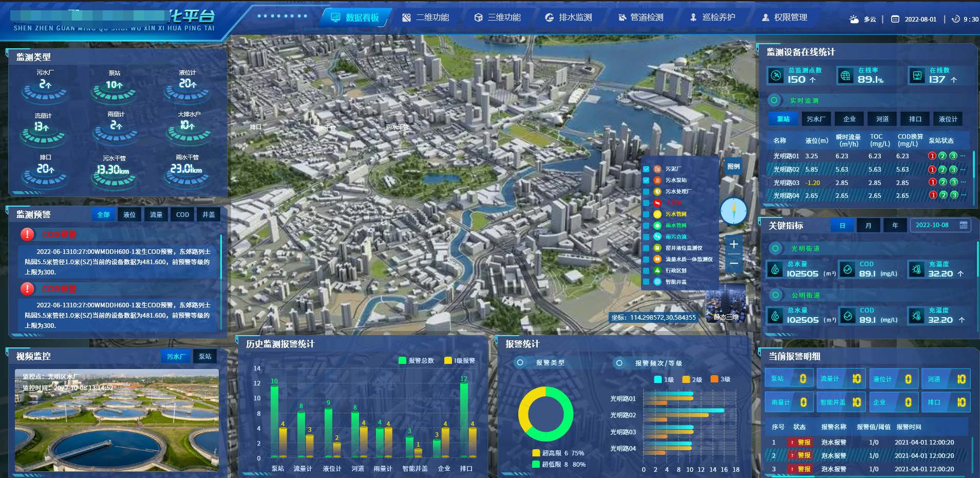
Task: Zoom in the map with plus button
Action: click(x=734, y=244)
